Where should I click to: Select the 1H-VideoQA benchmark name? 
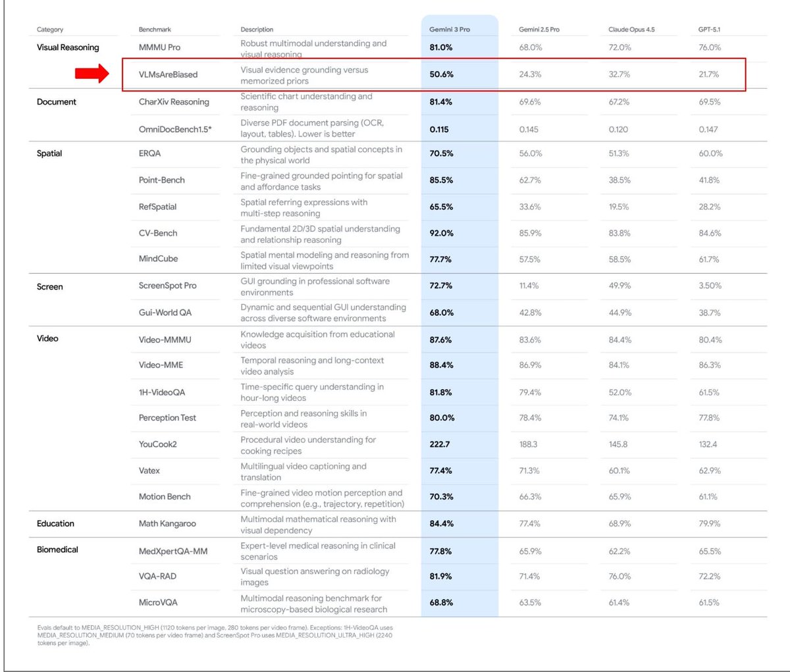pos(162,392)
